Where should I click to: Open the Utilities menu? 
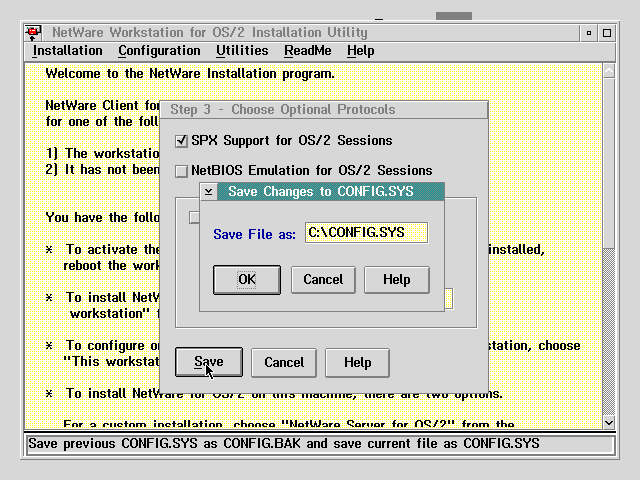point(242,51)
